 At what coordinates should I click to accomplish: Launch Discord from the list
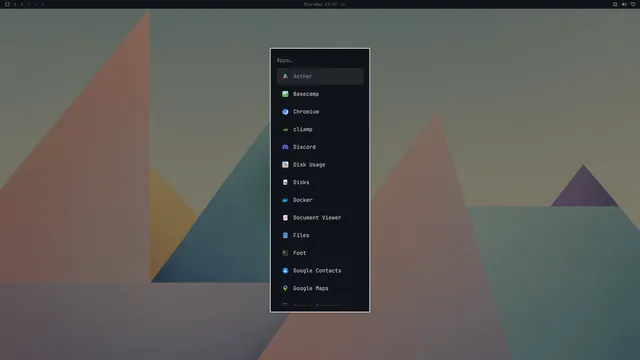pyautogui.click(x=320, y=147)
